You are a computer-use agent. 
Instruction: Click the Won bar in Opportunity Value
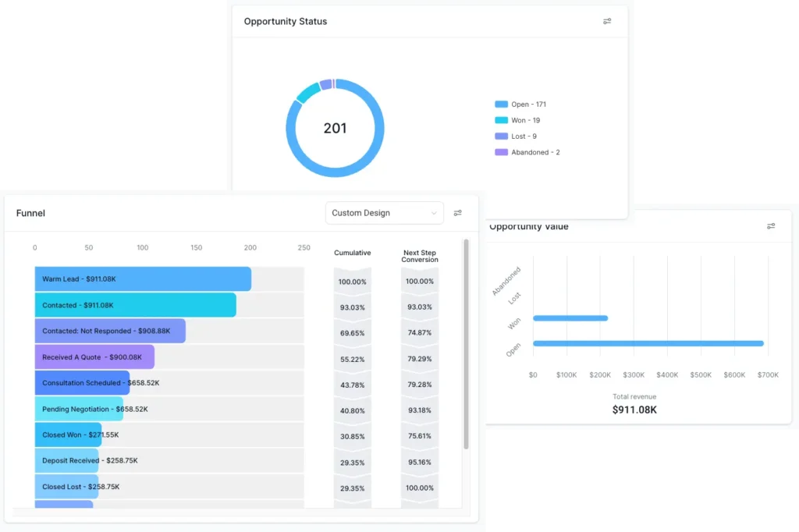pyautogui.click(x=570, y=317)
